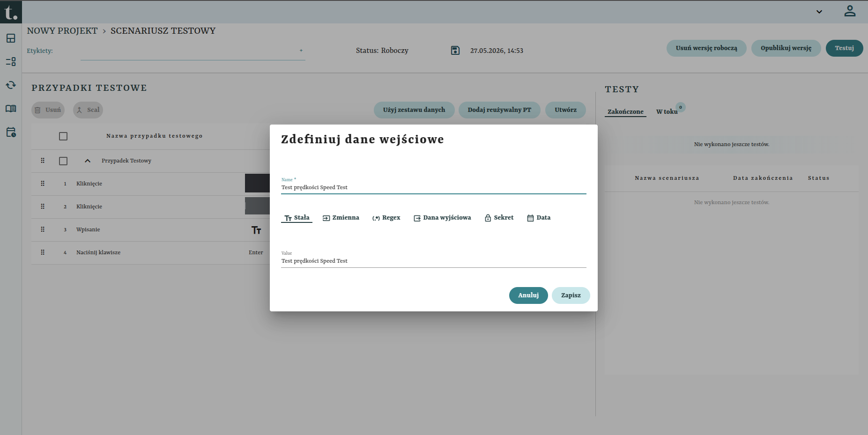Add a label via Etykiety plus
The height and width of the screenshot is (435, 868).
[x=301, y=51]
